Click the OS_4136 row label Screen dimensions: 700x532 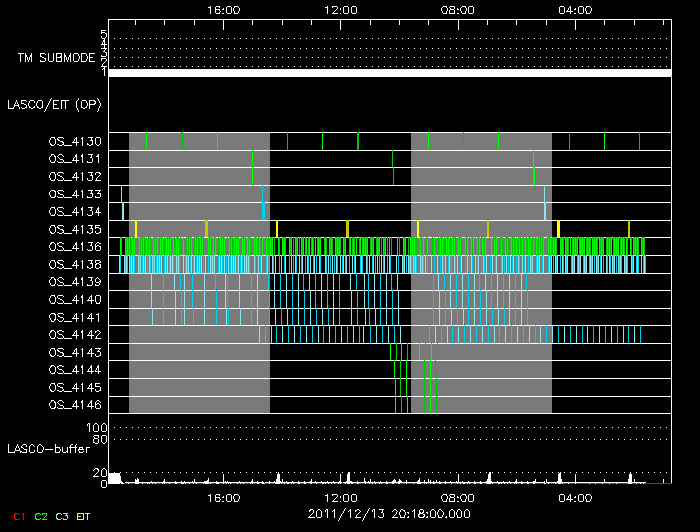click(x=74, y=246)
